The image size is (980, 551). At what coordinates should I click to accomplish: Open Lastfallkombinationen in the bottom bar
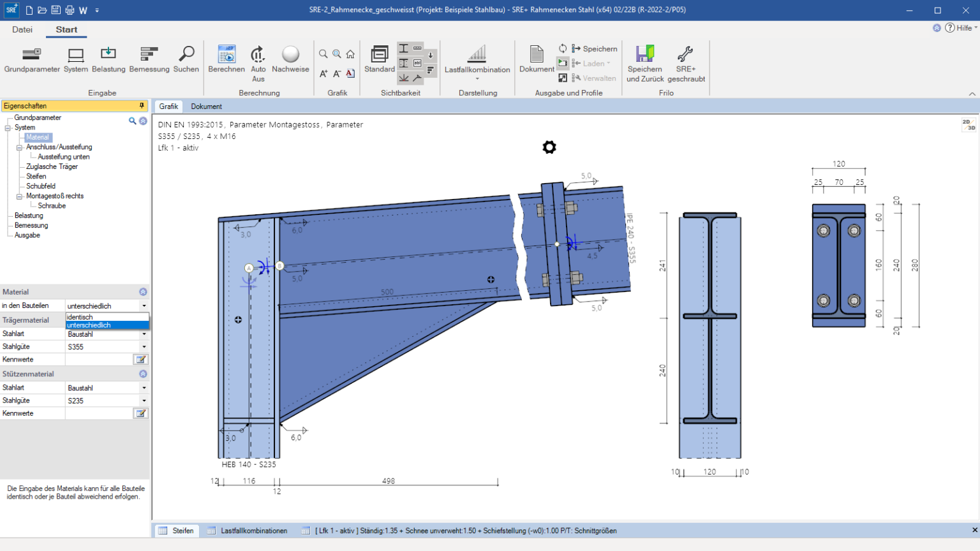coord(253,531)
